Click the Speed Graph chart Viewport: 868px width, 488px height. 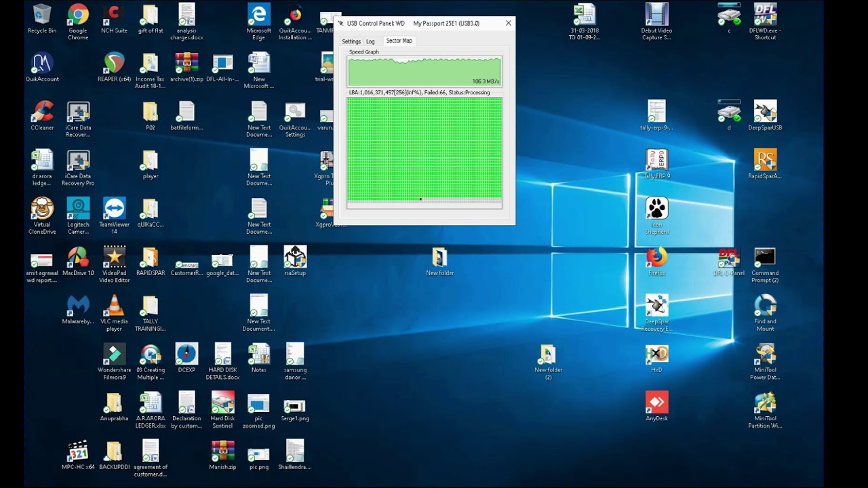[x=425, y=71]
